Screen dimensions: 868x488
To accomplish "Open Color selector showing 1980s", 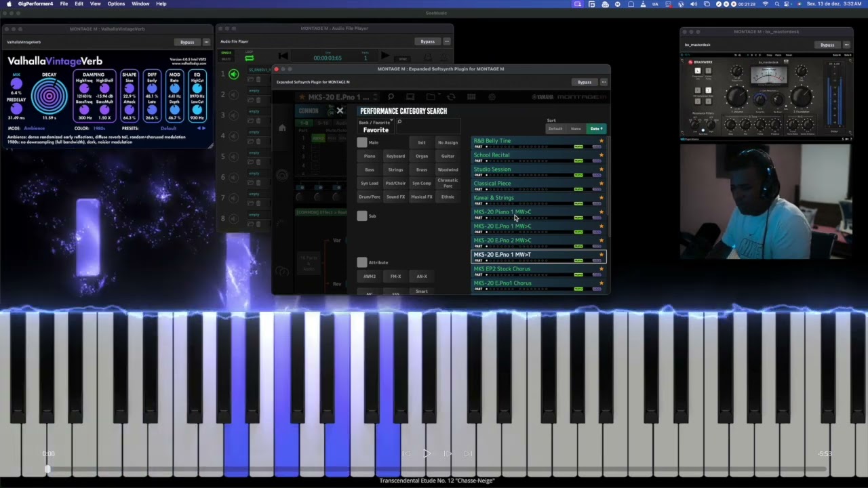I will [x=99, y=128].
